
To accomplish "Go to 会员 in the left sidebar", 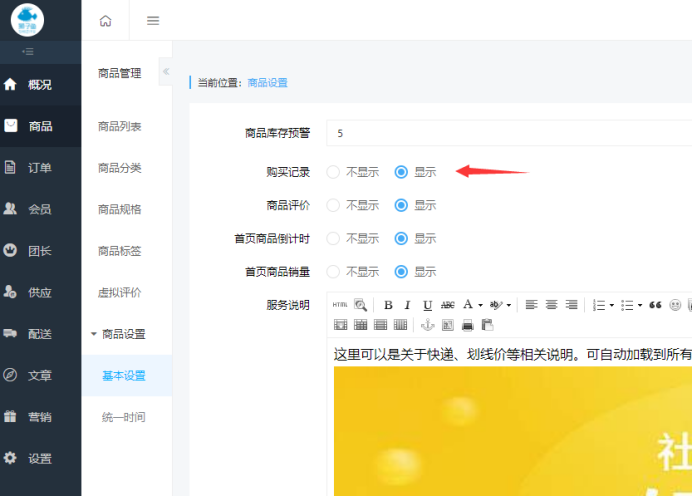I will [40, 209].
